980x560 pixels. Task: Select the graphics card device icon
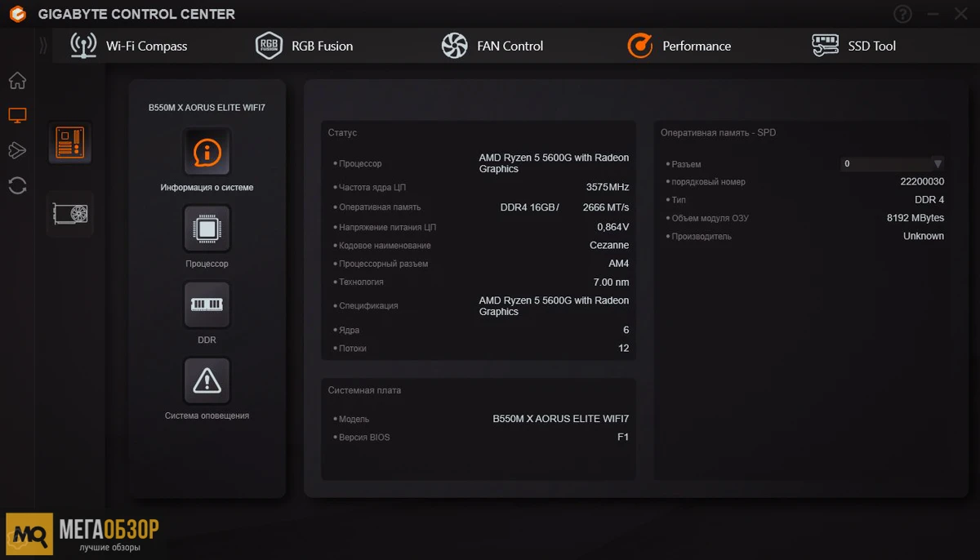[x=70, y=214]
